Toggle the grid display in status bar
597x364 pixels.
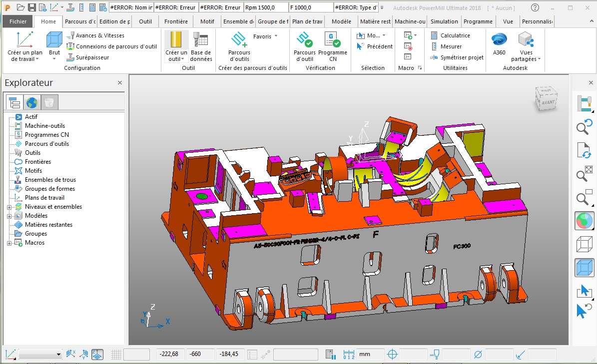[115, 354]
